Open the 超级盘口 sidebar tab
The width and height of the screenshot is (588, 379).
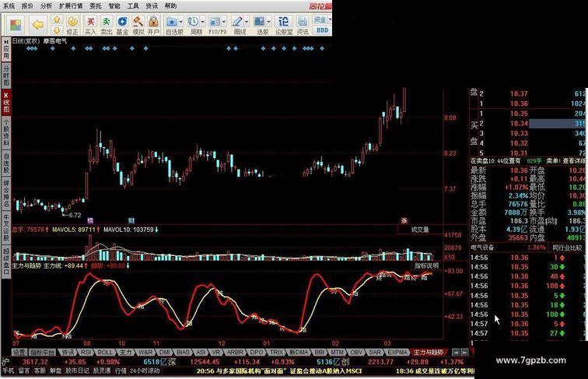(6, 261)
